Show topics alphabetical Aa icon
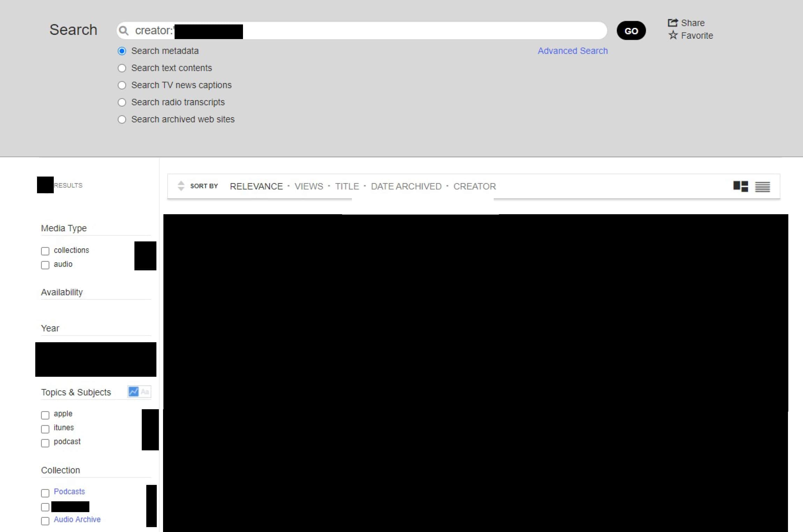803x532 pixels. point(145,391)
